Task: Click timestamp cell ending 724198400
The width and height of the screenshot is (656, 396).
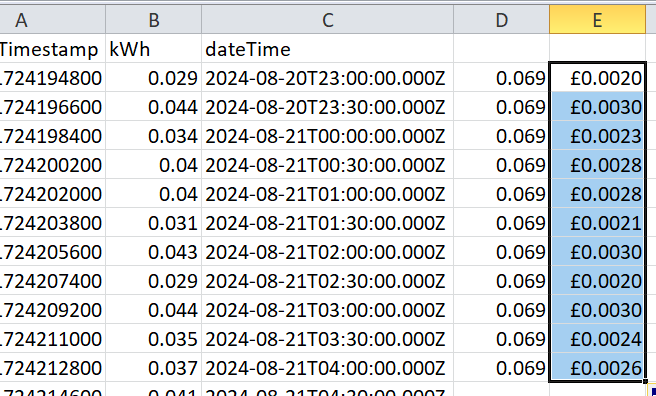Action: (x=52, y=136)
